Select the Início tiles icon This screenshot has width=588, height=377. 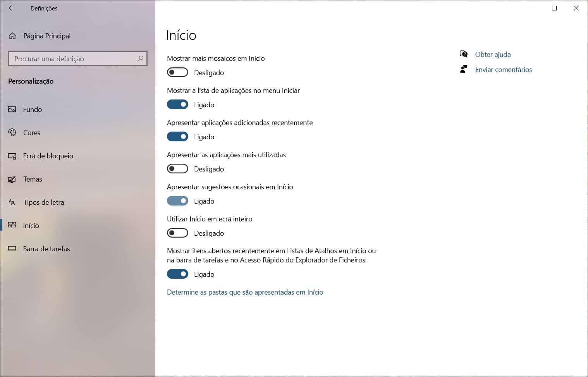click(x=12, y=225)
